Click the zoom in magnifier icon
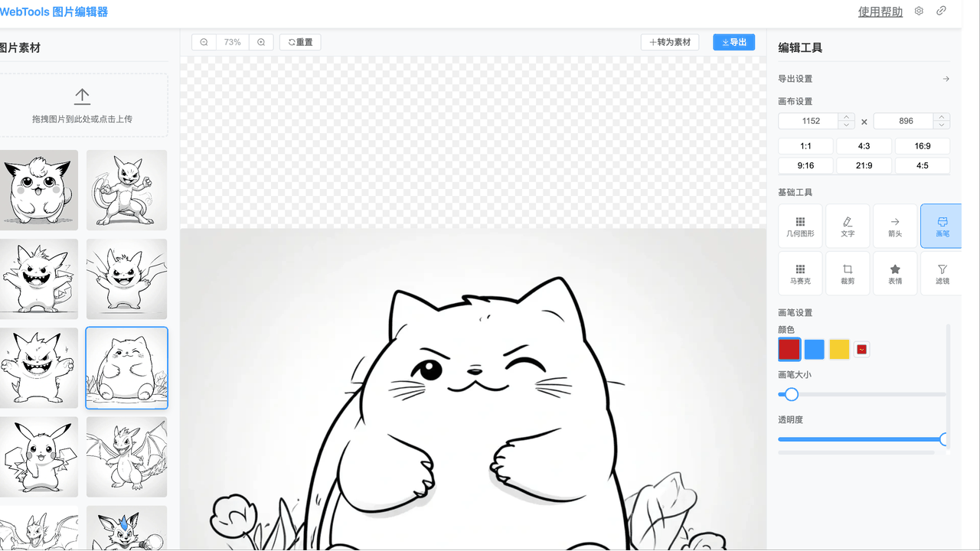 261,42
